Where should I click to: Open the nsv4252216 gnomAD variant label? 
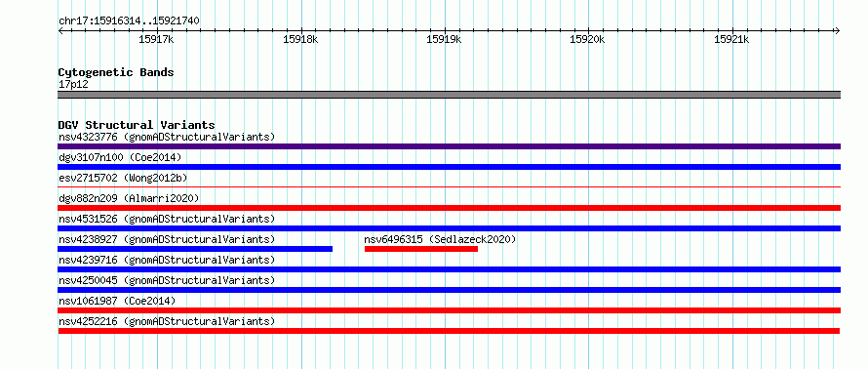click(x=167, y=321)
